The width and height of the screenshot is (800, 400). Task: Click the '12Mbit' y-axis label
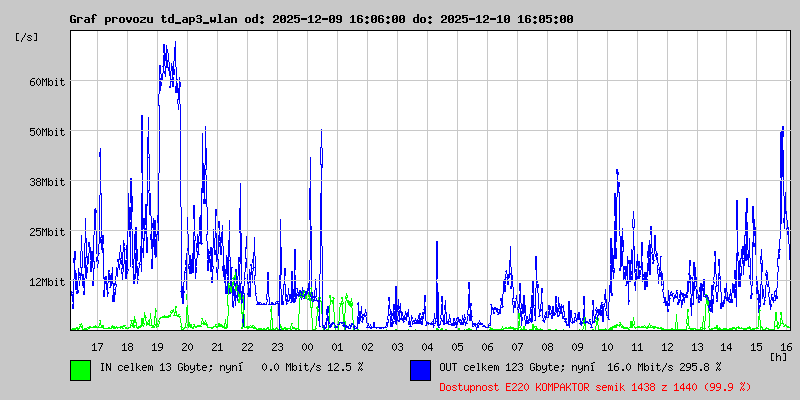click(x=47, y=282)
